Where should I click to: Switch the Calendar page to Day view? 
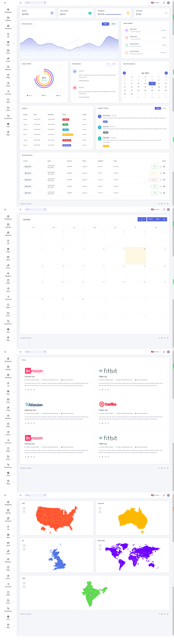coord(164,219)
